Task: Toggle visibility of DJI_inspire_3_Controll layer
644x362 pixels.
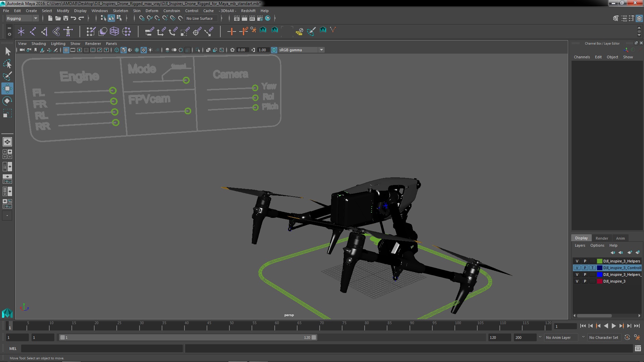Action: tap(577, 268)
